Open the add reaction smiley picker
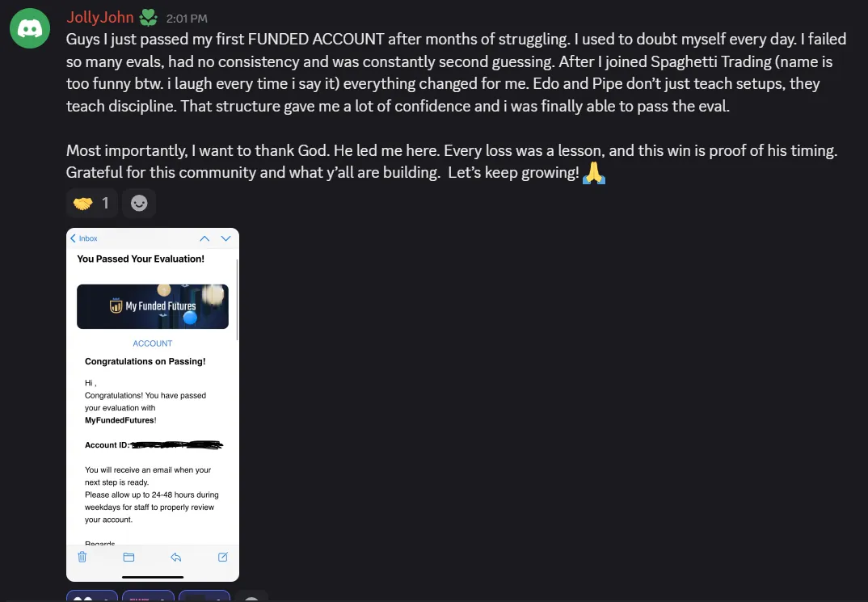Screen dimensions: 868x602 tap(139, 203)
